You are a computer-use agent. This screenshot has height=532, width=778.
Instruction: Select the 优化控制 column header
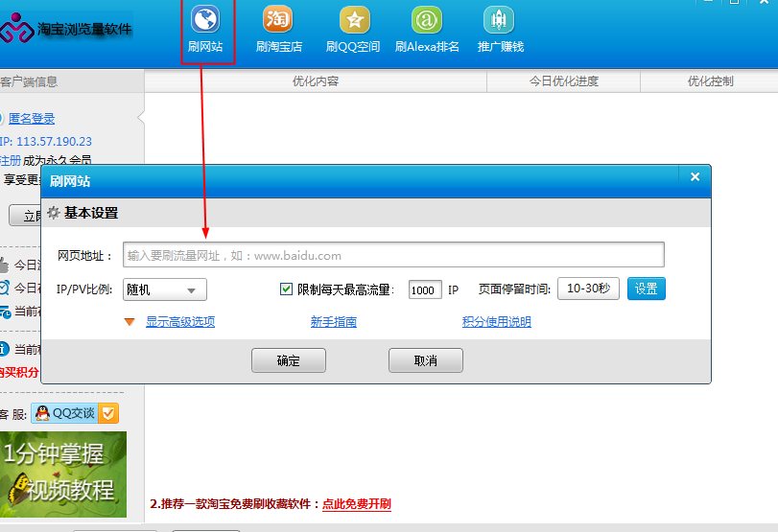[710, 81]
